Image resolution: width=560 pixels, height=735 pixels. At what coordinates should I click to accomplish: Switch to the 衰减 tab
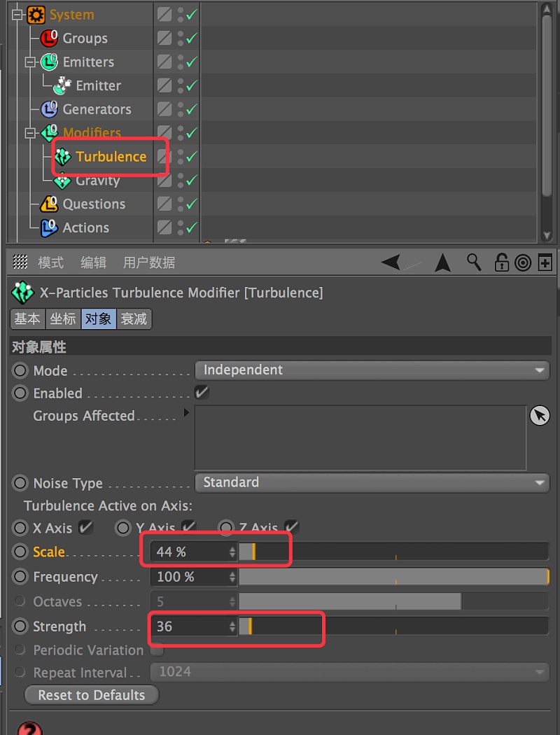tap(134, 318)
